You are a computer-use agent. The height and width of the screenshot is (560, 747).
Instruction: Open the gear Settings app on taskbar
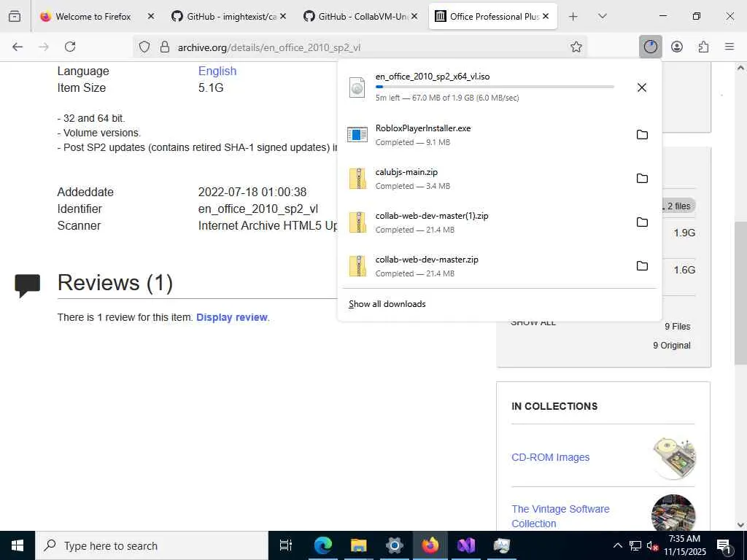click(x=395, y=545)
